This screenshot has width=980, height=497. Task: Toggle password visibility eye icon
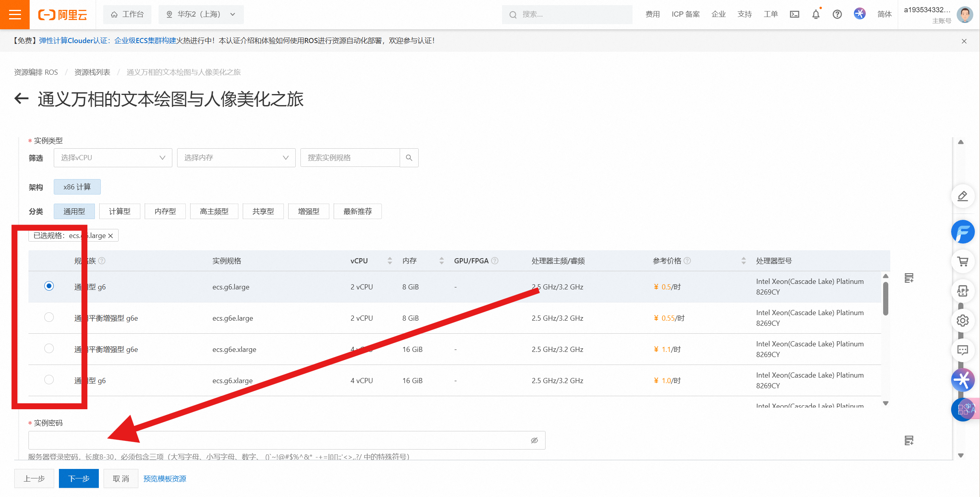point(534,440)
